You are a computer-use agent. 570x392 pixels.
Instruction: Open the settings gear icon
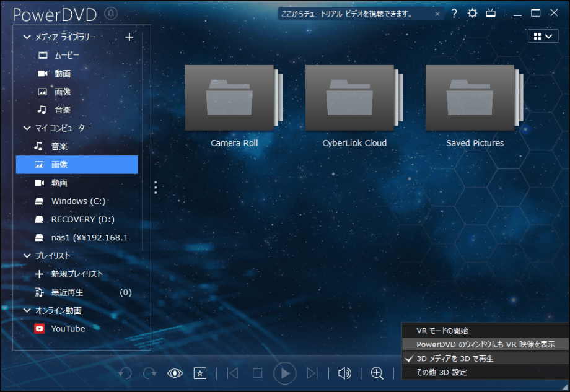(x=472, y=14)
